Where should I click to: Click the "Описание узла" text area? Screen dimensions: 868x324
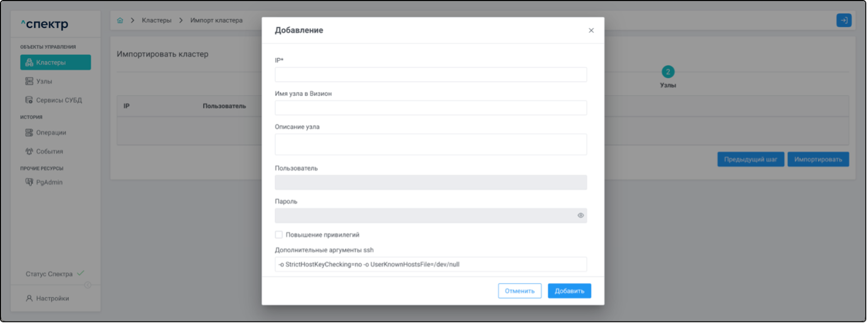click(430, 144)
